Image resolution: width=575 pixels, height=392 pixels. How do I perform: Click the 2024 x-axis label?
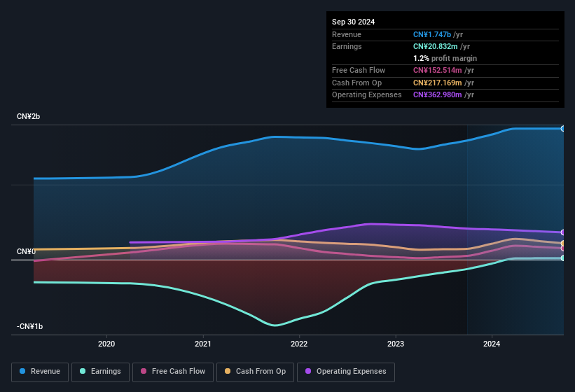(492, 344)
